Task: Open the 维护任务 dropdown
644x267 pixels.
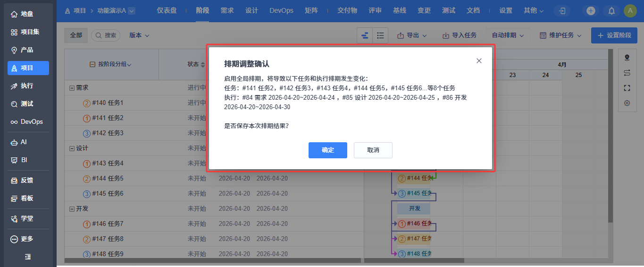Action: tap(560, 35)
